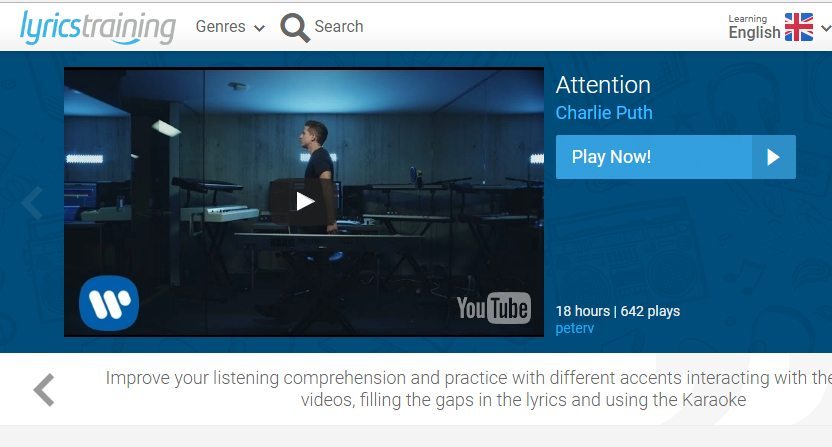
Task: Play the Attention video thumbnail
Action: 304,202
